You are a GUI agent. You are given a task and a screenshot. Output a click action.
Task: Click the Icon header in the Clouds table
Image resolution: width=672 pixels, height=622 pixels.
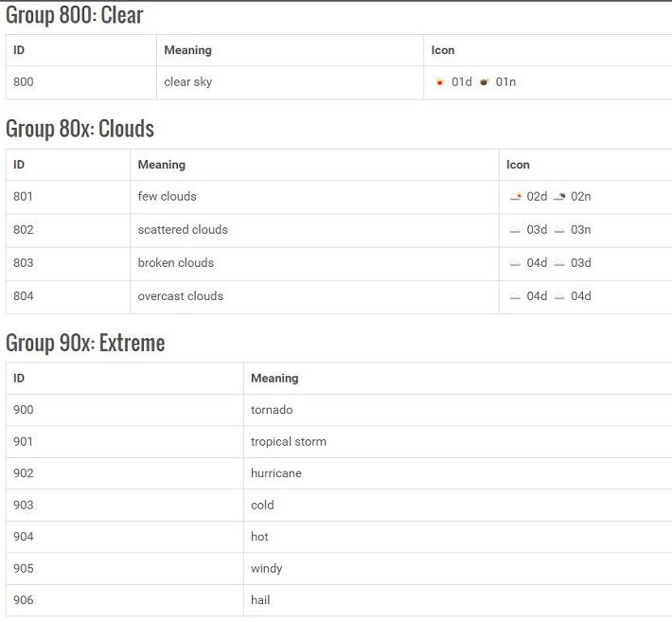tap(518, 165)
